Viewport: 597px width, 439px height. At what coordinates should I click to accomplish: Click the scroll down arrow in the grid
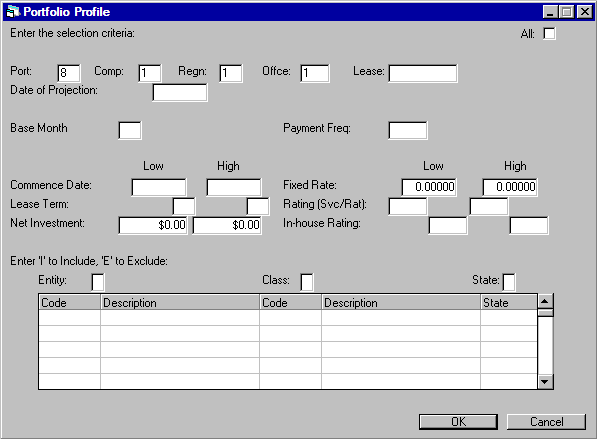click(x=545, y=382)
